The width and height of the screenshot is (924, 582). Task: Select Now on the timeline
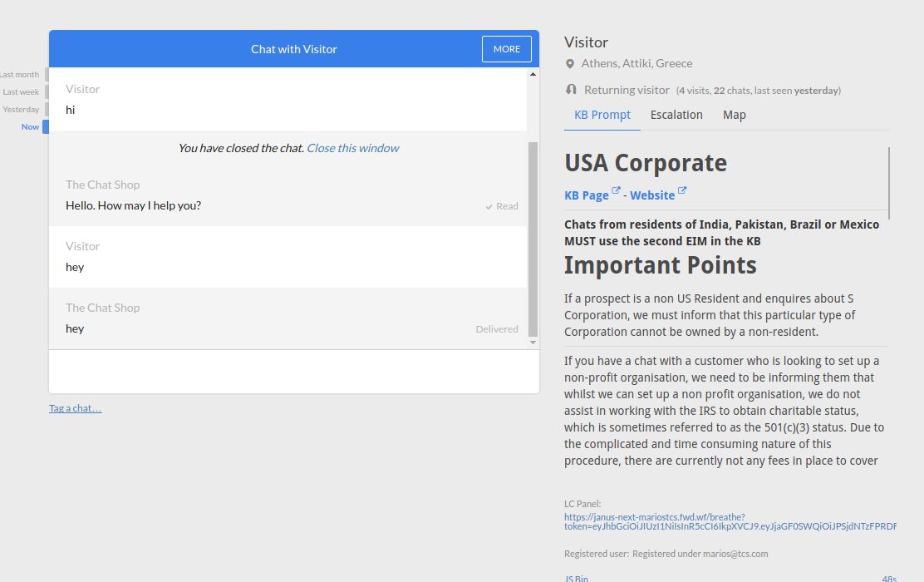(31, 126)
